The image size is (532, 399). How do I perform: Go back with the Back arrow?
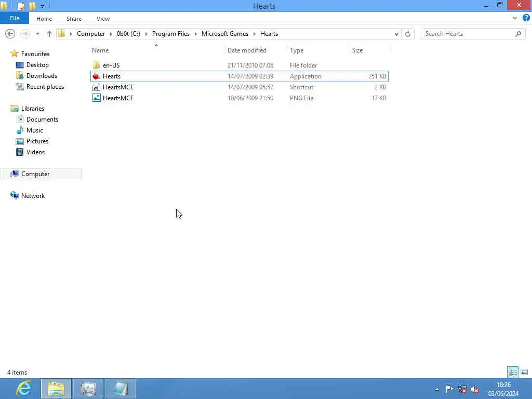point(10,34)
